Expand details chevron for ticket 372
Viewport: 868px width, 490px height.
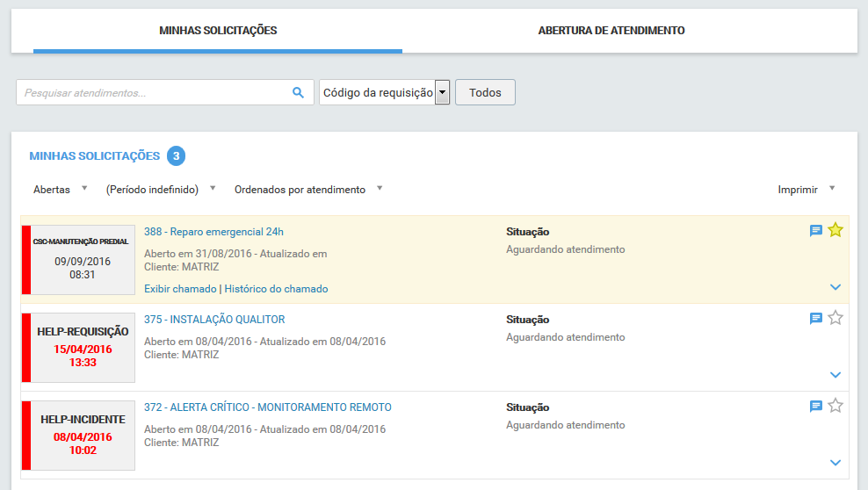835,463
